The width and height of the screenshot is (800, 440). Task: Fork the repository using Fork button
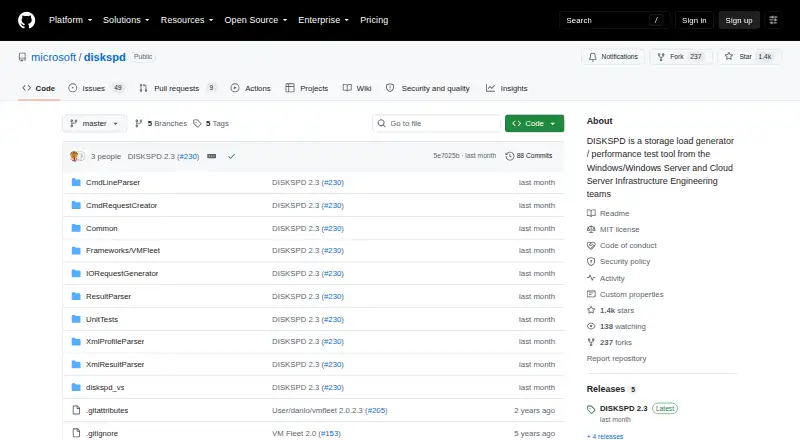click(681, 57)
